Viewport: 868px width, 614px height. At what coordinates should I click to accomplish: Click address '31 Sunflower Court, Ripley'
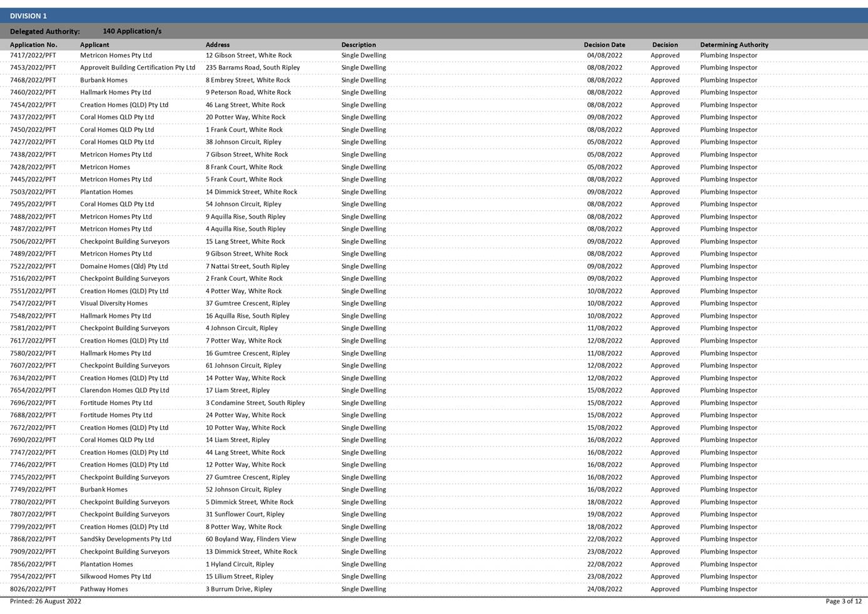click(245, 515)
